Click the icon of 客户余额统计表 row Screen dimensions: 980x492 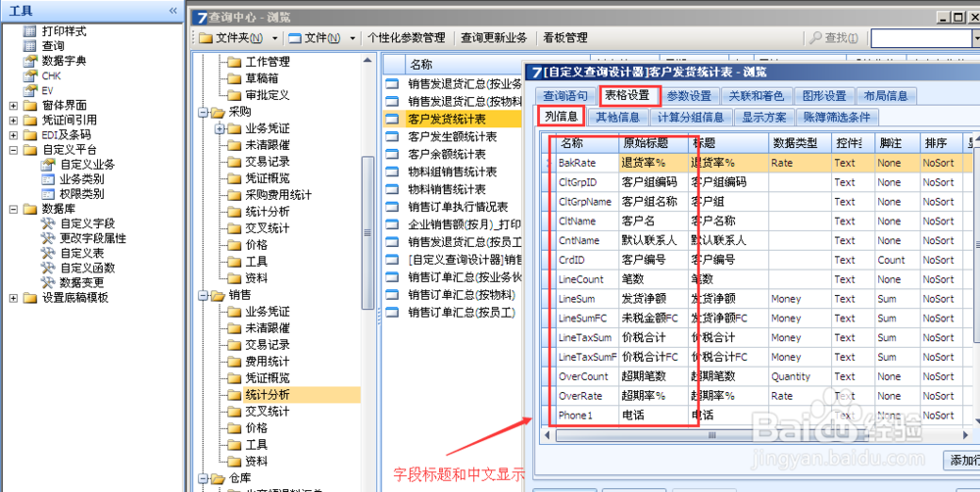coord(392,154)
